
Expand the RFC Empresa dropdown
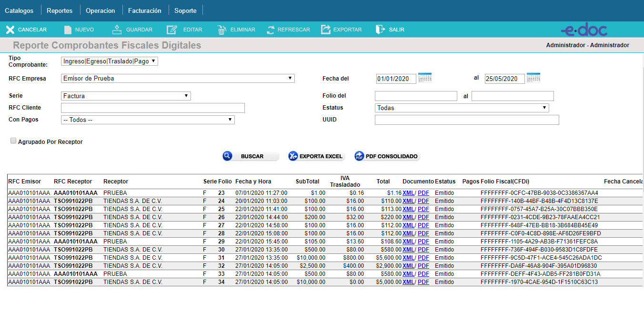[178, 79]
